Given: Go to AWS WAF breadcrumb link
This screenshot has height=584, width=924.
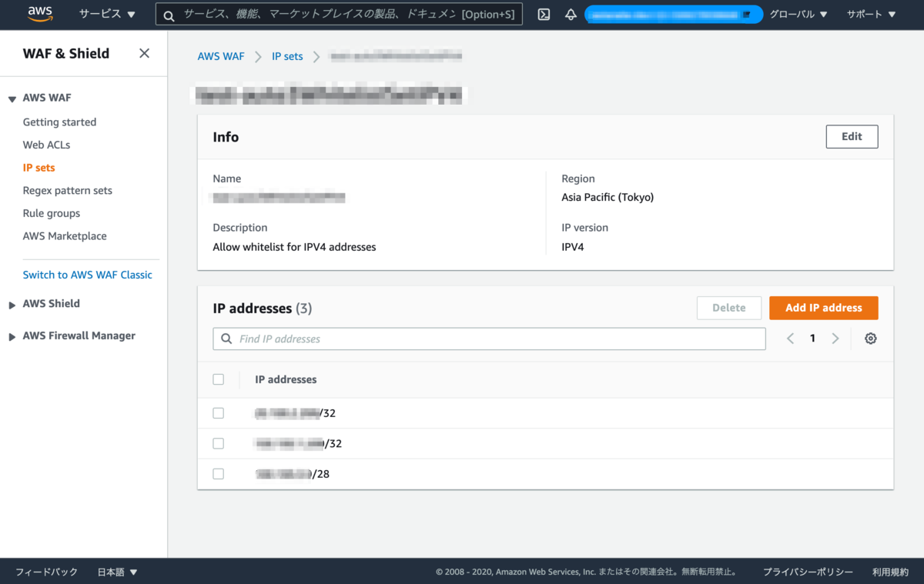Looking at the screenshot, I should 221,56.
